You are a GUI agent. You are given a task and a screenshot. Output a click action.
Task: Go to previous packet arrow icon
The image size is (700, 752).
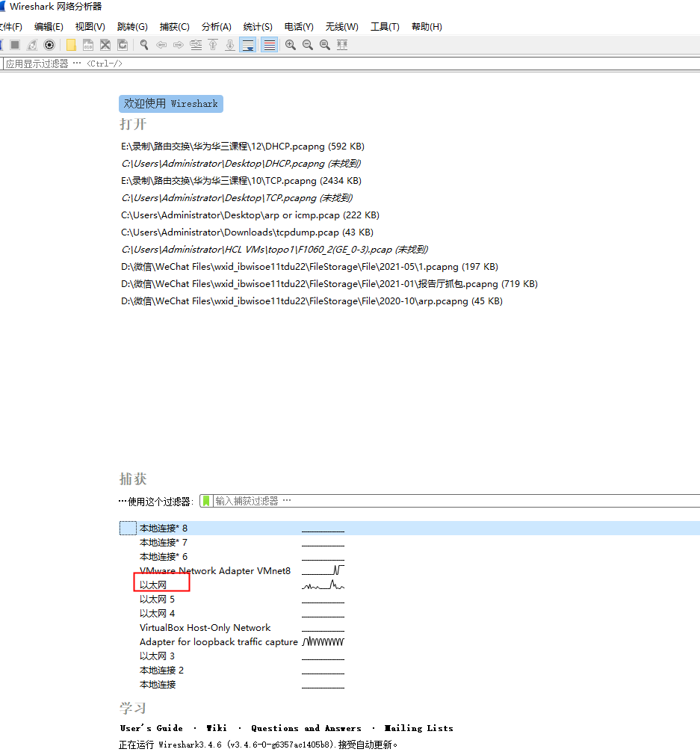pos(161,45)
